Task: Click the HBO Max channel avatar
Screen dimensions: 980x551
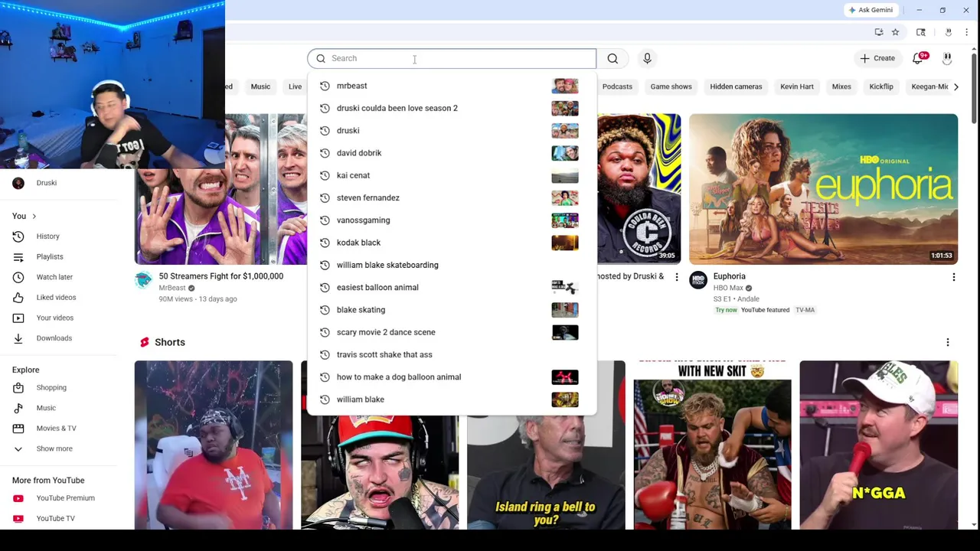Action: click(x=697, y=280)
